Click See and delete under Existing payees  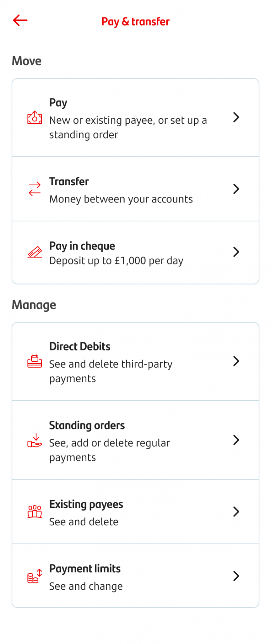[84, 522]
